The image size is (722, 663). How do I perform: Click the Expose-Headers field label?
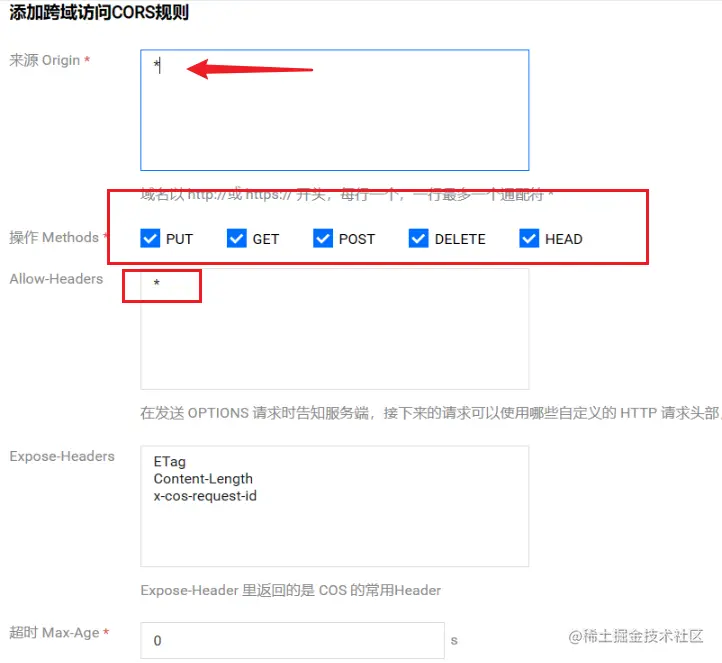coord(62,456)
